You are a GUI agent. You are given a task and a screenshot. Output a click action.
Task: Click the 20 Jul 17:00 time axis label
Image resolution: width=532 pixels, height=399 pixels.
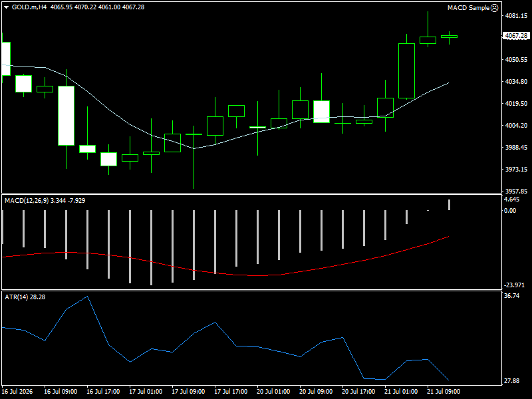358,392
